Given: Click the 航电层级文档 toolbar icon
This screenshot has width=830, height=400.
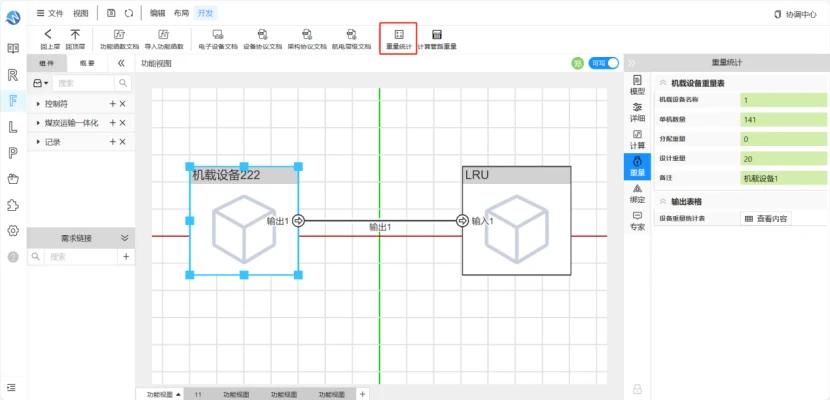Looking at the screenshot, I should coord(351,39).
